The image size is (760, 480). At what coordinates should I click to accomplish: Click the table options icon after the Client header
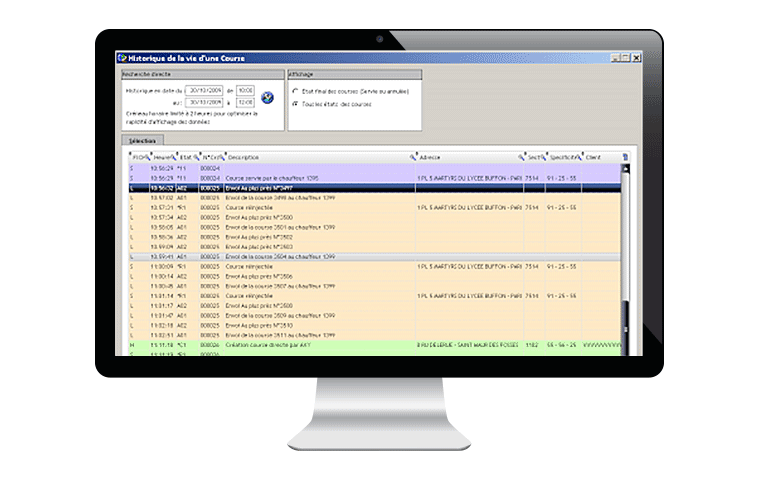pos(625,157)
